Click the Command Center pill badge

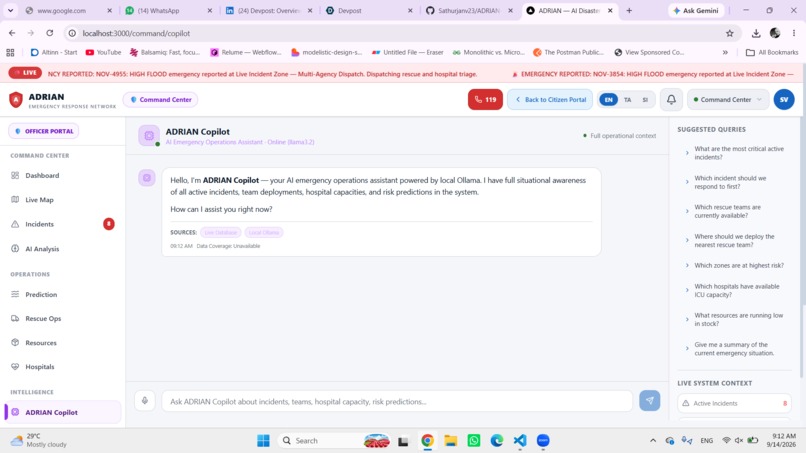[x=160, y=99]
